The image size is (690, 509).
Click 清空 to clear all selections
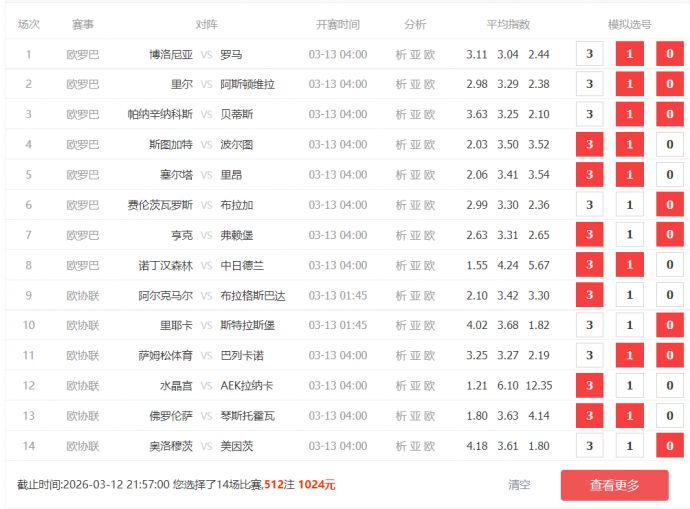click(519, 485)
